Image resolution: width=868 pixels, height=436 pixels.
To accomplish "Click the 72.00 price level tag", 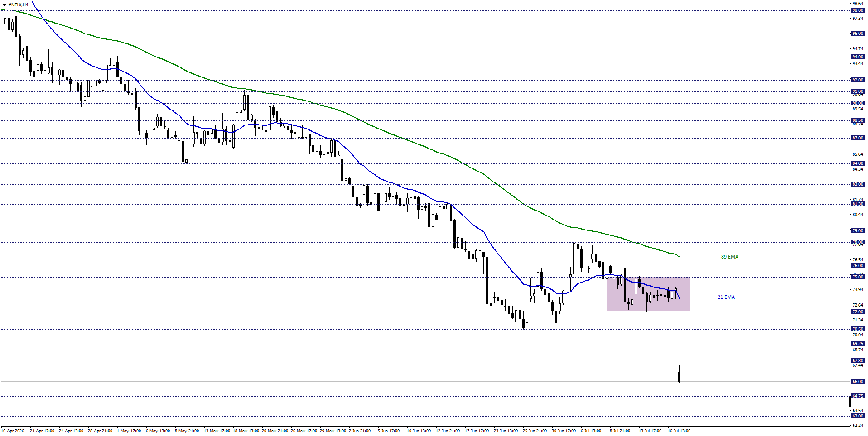I will click(x=857, y=312).
